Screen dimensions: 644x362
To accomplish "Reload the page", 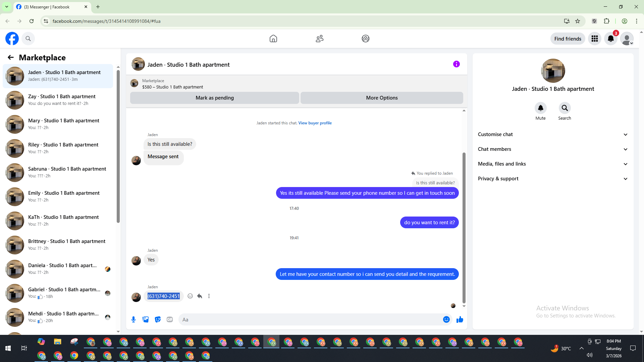I will pos(32,21).
